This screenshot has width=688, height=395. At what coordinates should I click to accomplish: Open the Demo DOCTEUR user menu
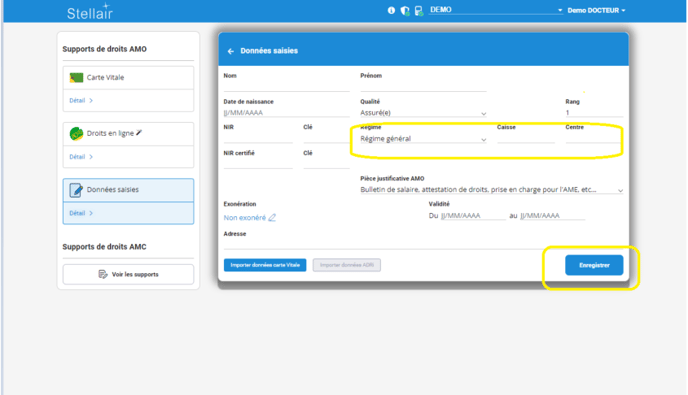click(596, 10)
